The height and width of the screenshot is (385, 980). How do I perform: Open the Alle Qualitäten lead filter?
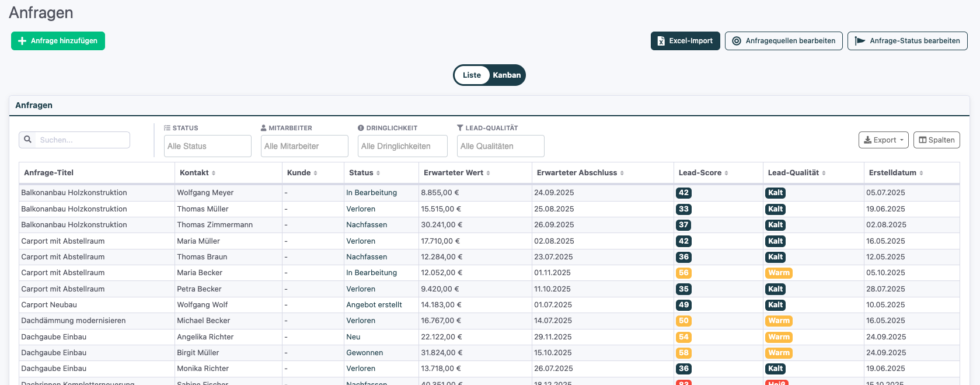pos(501,146)
